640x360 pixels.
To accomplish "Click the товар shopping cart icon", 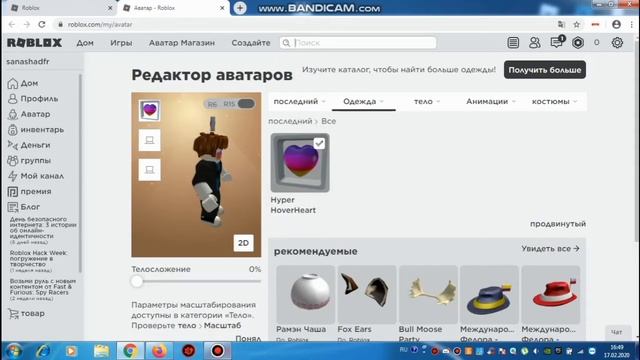I will 13,313.
